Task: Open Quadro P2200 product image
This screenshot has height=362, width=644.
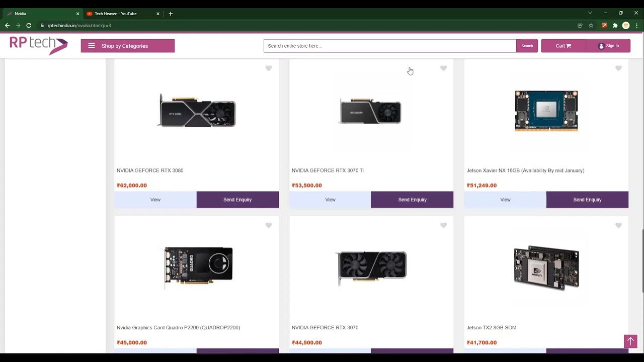Action: (x=198, y=266)
